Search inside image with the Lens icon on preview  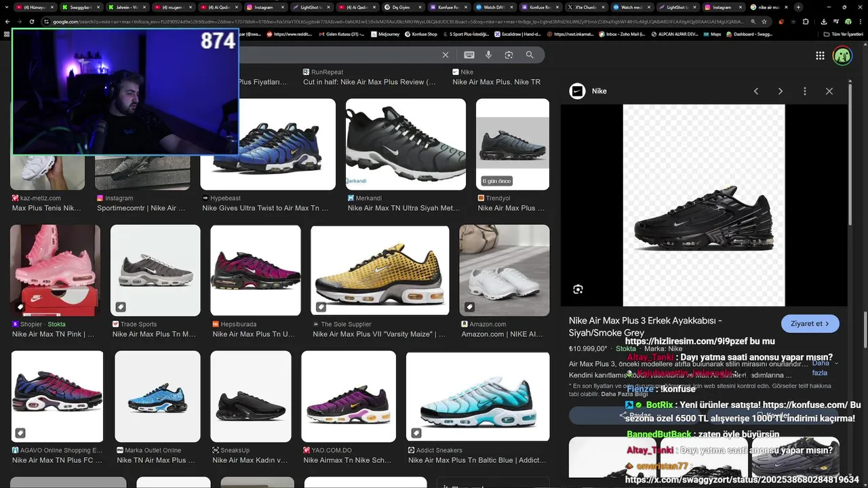click(578, 289)
